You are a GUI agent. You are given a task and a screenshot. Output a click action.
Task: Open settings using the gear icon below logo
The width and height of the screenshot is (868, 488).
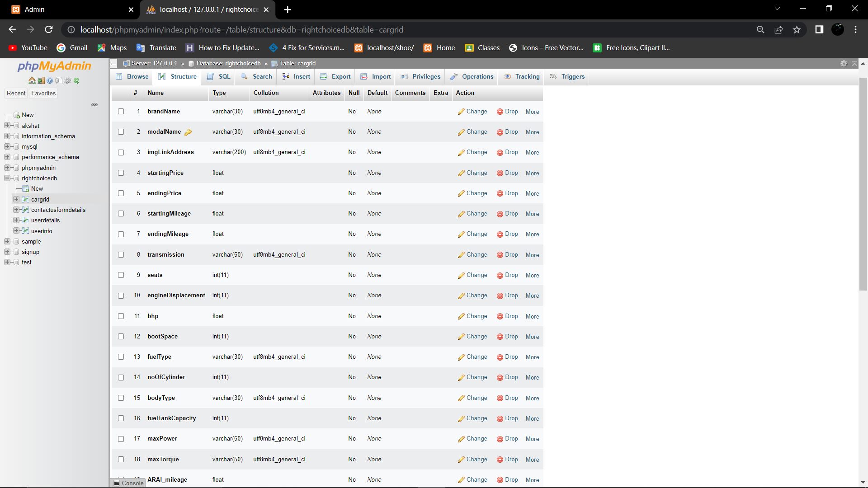pyautogui.click(x=67, y=80)
